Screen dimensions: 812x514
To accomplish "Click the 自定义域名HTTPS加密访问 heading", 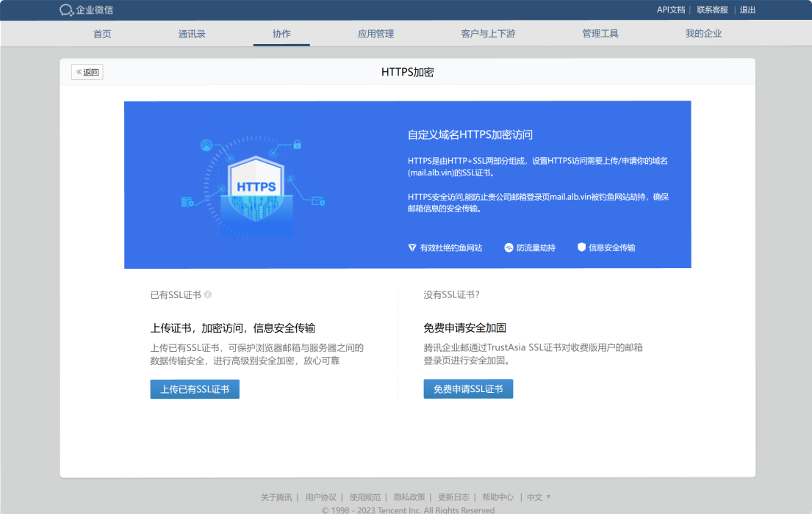I will (x=470, y=134).
